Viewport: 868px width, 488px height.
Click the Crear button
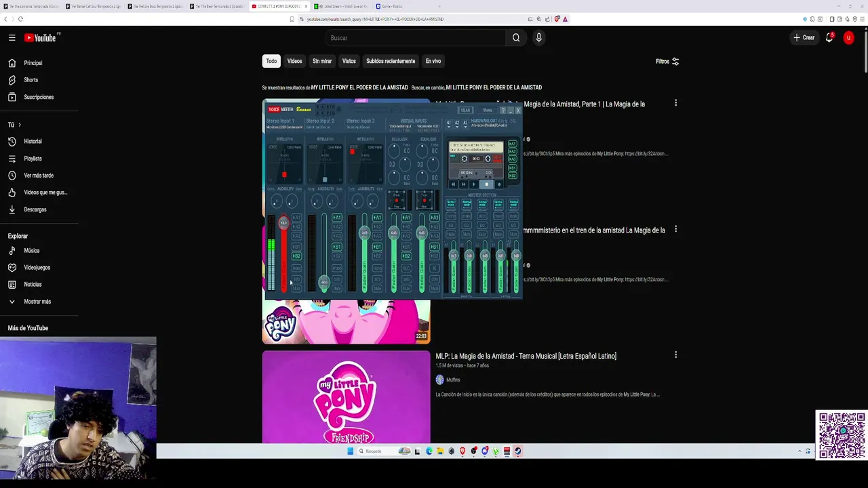pyautogui.click(x=804, y=38)
